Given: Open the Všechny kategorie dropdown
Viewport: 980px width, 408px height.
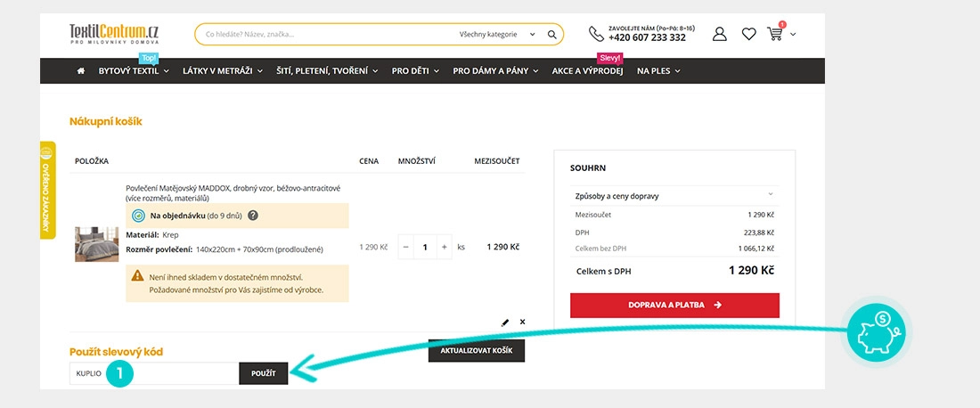Looking at the screenshot, I should [x=497, y=35].
